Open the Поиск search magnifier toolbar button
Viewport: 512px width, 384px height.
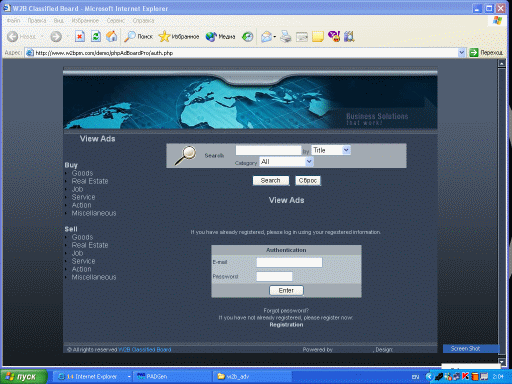click(138, 36)
